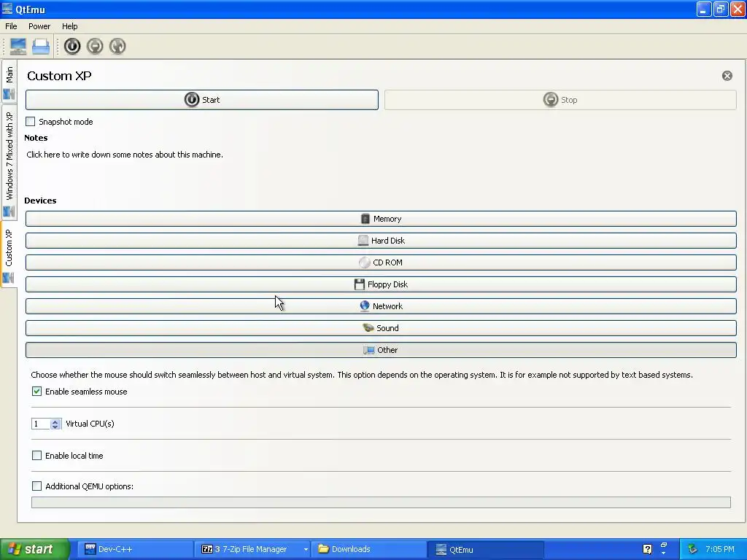Switch to the Main side tab
The width and height of the screenshot is (747, 560).
coord(9,82)
